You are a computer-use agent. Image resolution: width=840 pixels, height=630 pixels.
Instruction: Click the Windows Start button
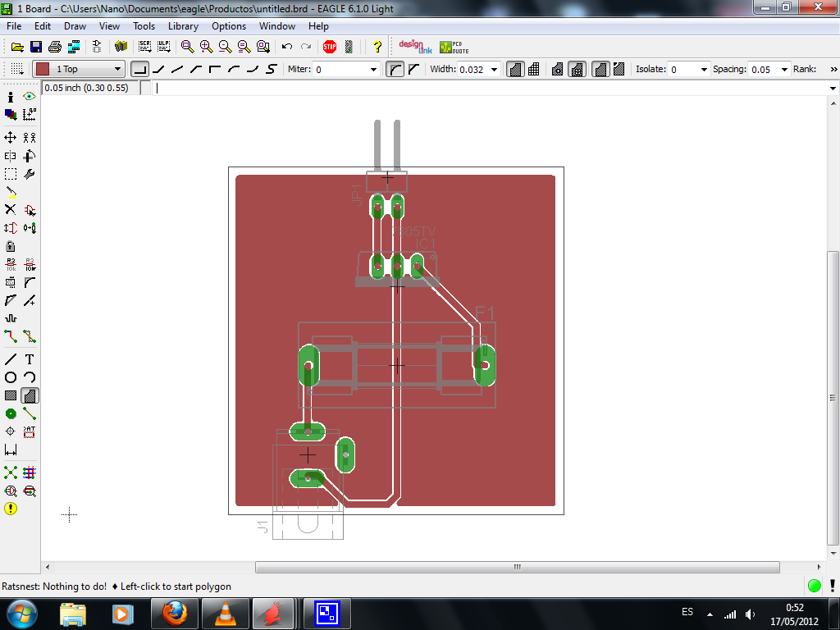coord(22,614)
